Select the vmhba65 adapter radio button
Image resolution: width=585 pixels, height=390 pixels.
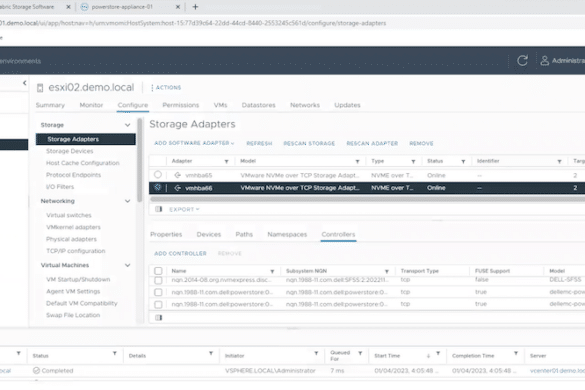pos(158,175)
